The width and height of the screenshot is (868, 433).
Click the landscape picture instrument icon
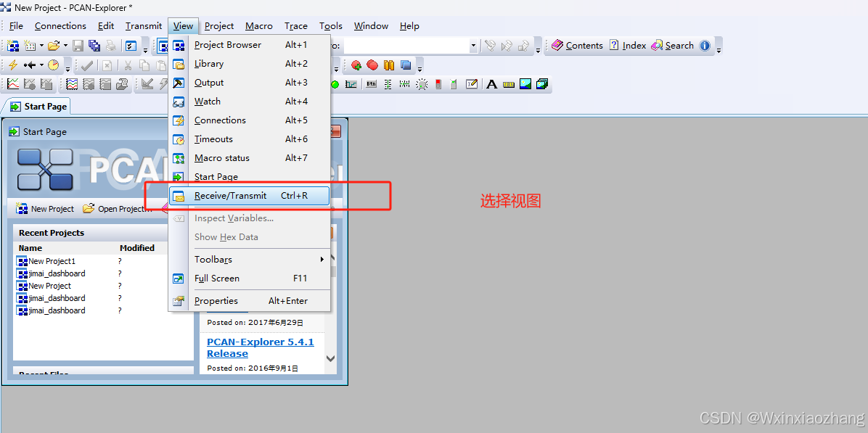pos(525,84)
